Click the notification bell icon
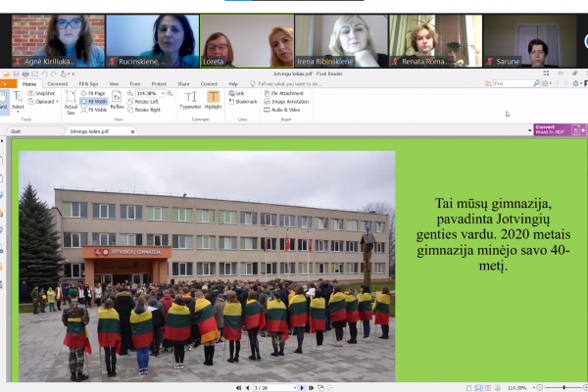 click(576, 83)
